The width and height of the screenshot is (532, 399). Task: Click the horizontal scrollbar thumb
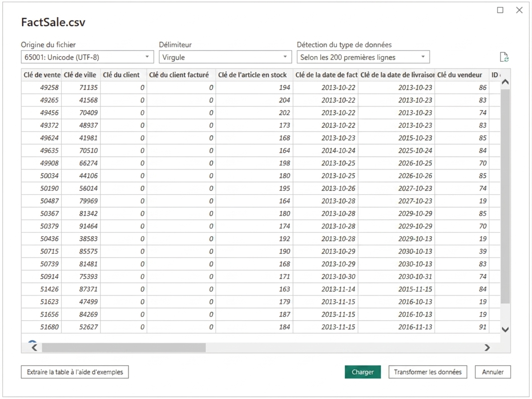click(124, 347)
